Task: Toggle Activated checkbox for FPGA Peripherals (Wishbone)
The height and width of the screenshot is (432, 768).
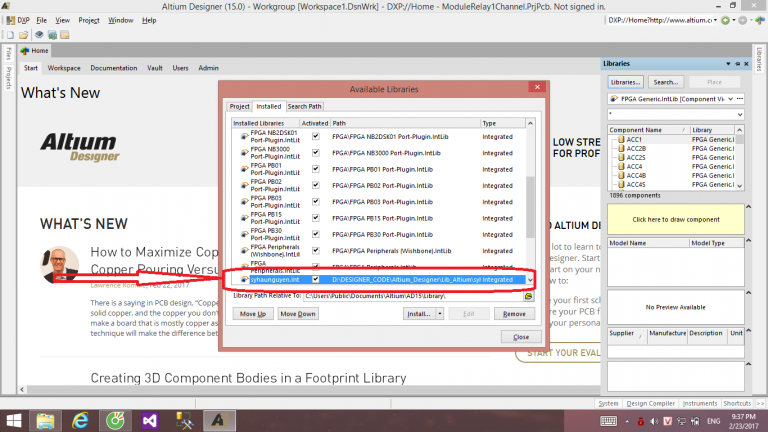Action: [316, 250]
